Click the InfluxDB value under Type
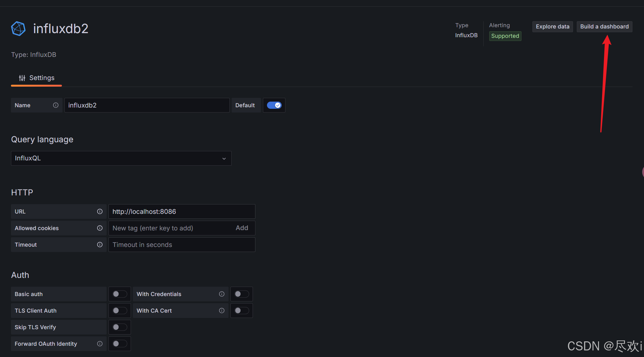The height and width of the screenshot is (357, 644). click(x=466, y=35)
